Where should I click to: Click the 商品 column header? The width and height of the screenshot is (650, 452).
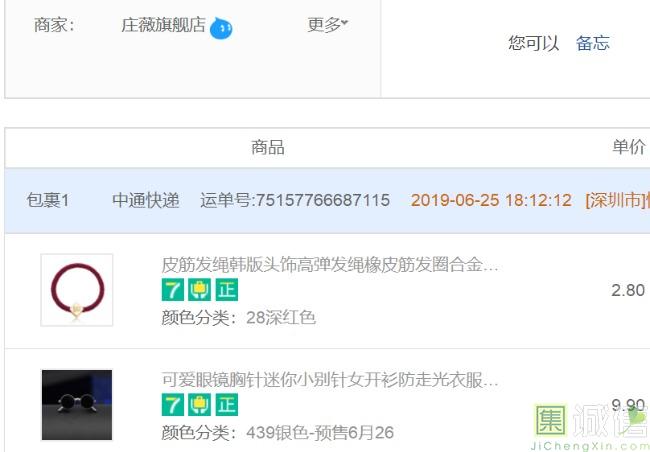268,147
